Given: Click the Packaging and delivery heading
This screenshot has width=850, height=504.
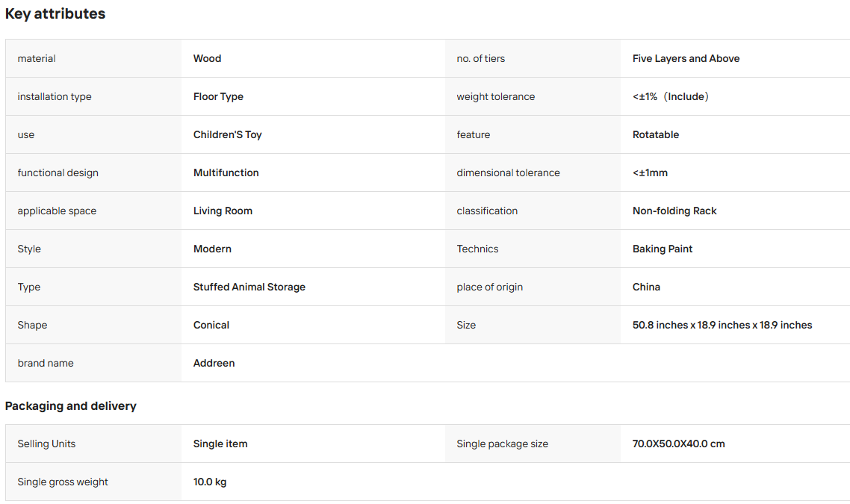Looking at the screenshot, I should pos(70,406).
